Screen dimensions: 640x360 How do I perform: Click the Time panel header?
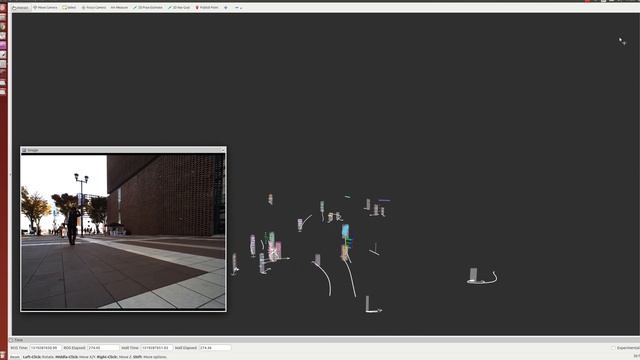pyautogui.click(x=324, y=340)
